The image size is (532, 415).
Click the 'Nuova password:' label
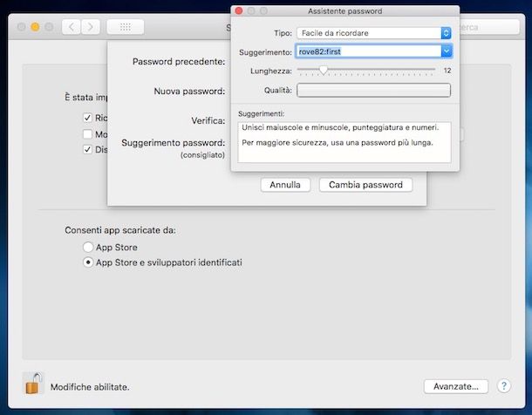point(189,92)
